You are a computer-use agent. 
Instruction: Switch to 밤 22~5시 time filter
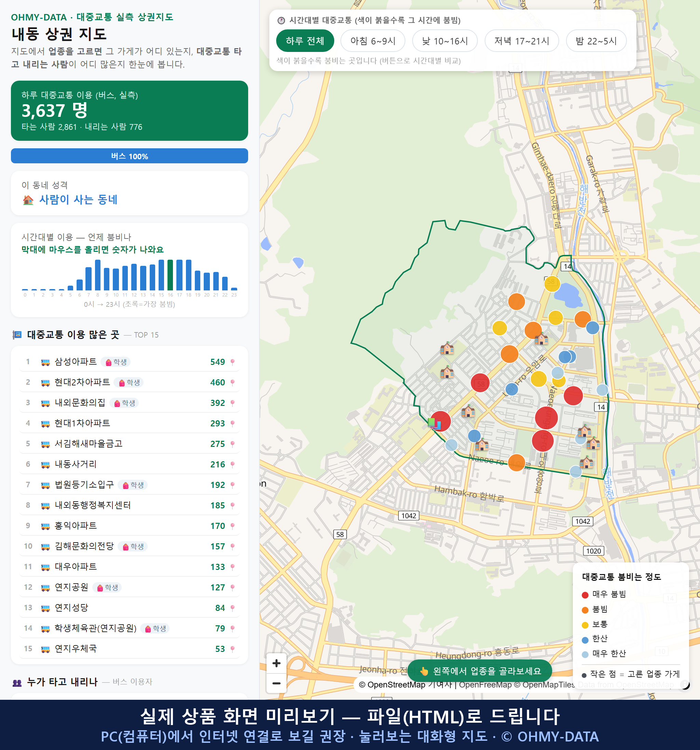(x=596, y=41)
